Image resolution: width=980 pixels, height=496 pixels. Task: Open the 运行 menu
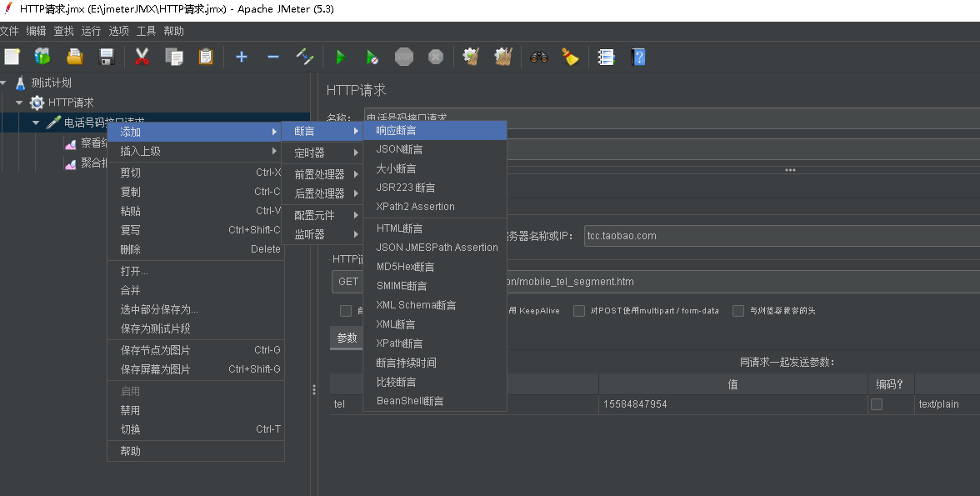click(91, 31)
